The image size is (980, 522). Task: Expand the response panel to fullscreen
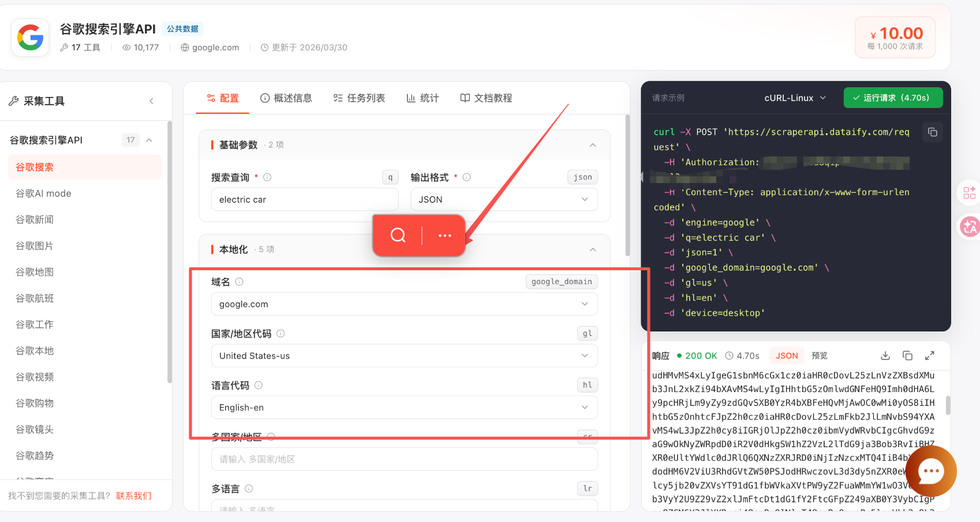930,356
